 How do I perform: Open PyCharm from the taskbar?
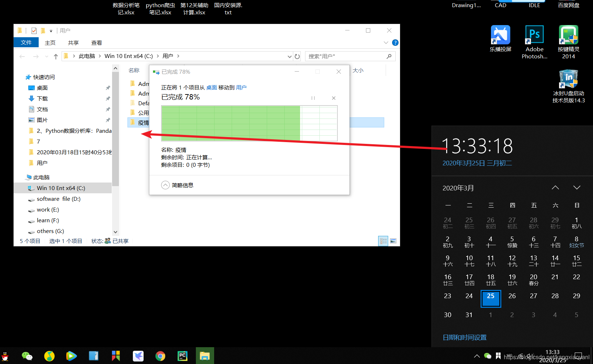pos(182,356)
